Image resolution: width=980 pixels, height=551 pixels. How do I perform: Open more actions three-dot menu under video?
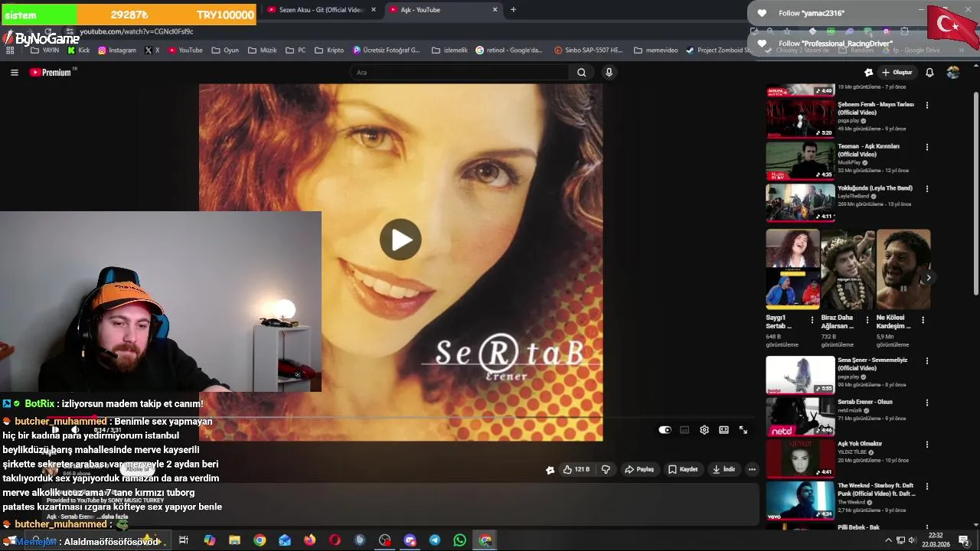(752, 469)
